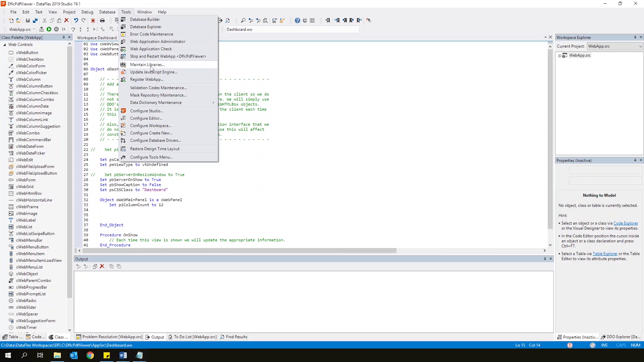Expand the WebApp.src tree node
Screen dimensions: 644x362
(x=559, y=56)
